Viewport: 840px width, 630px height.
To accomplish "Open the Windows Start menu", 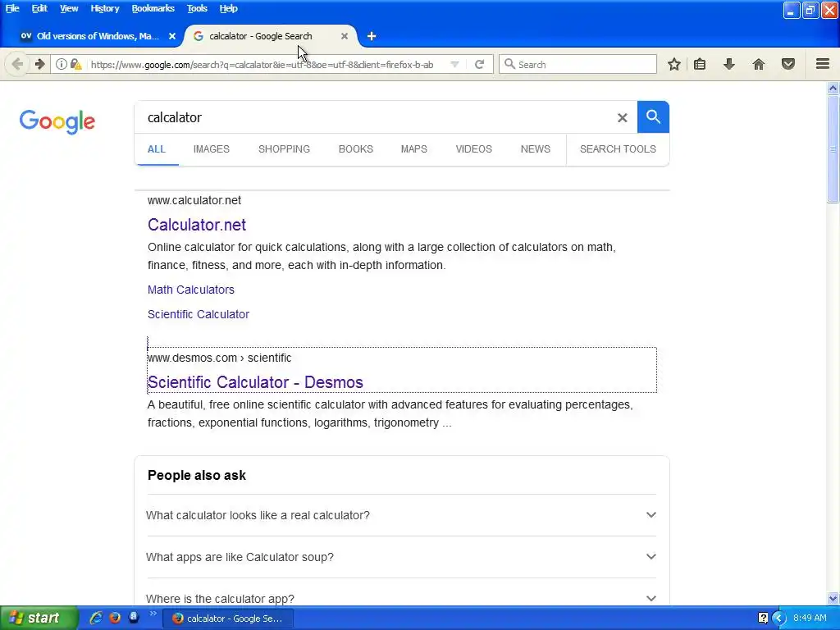I will 39,619.
